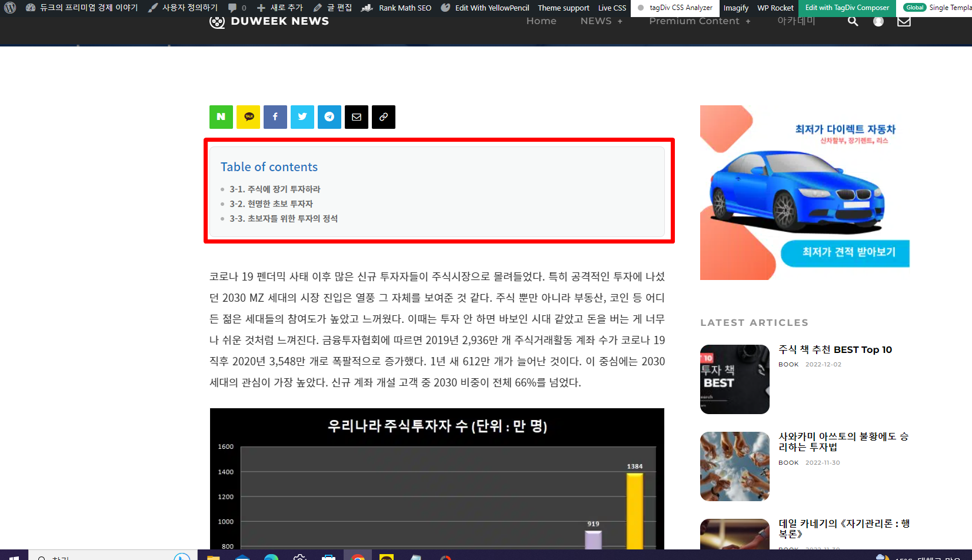The image size is (972, 560).
Task: Open the Rank Math SEO menu
Action: [396, 8]
